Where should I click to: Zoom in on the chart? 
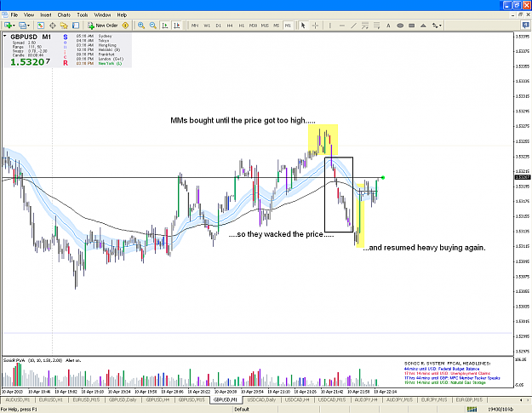pyautogui.click(x=141, y=26)
